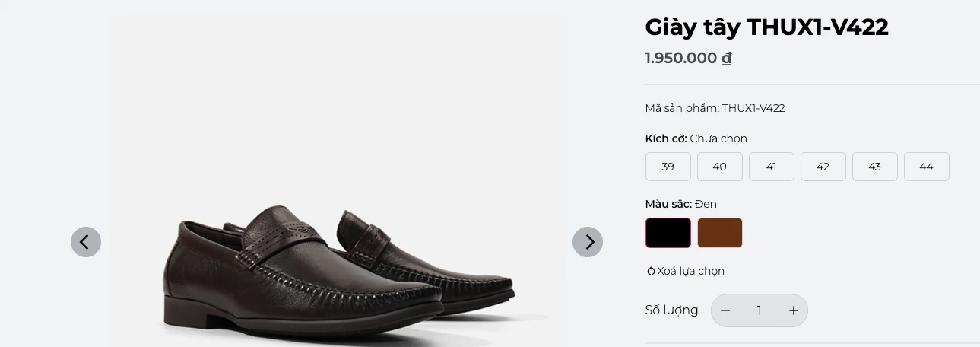Click the reset icon beside Xoá lựa chọn
The width and height of the screenshot is (980, 347).
coord(651,271)
